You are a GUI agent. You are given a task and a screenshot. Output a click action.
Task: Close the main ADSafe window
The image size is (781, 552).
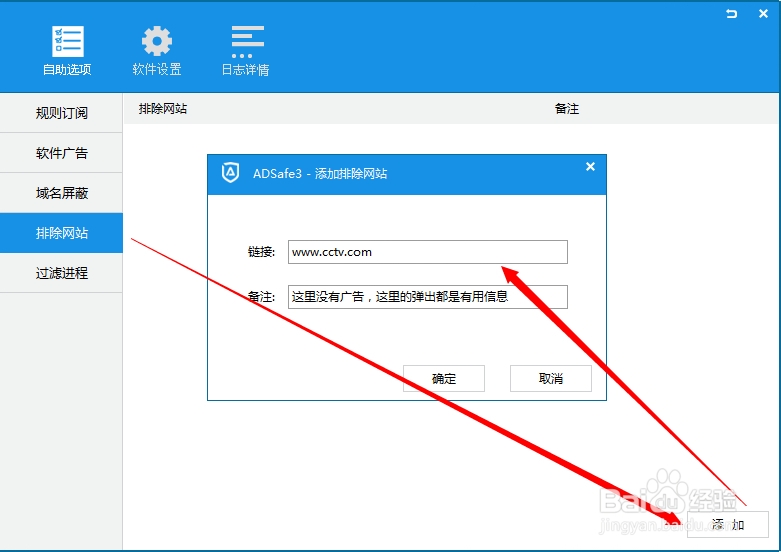(763, 13)
